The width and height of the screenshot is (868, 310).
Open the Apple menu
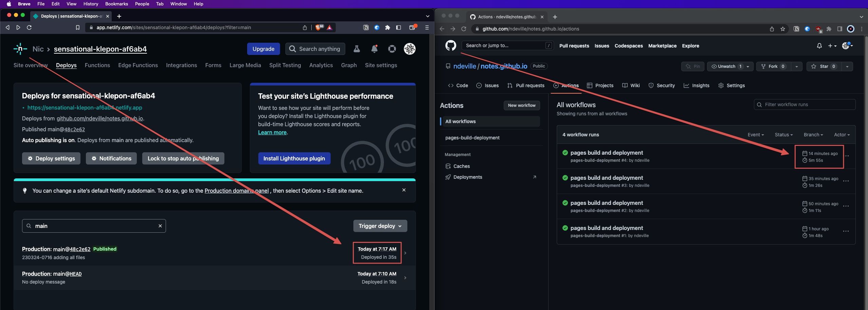[9, 4]
